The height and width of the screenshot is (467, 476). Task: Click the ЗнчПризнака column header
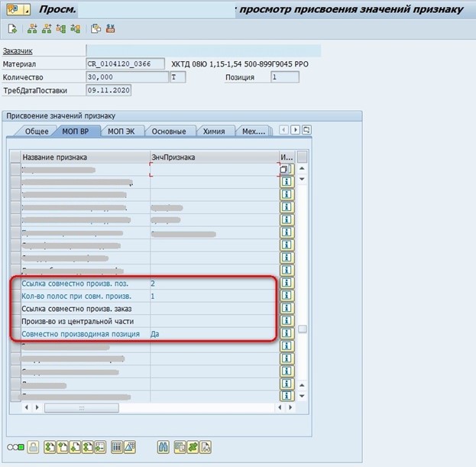pyautogui.click(x=215, y=157)
